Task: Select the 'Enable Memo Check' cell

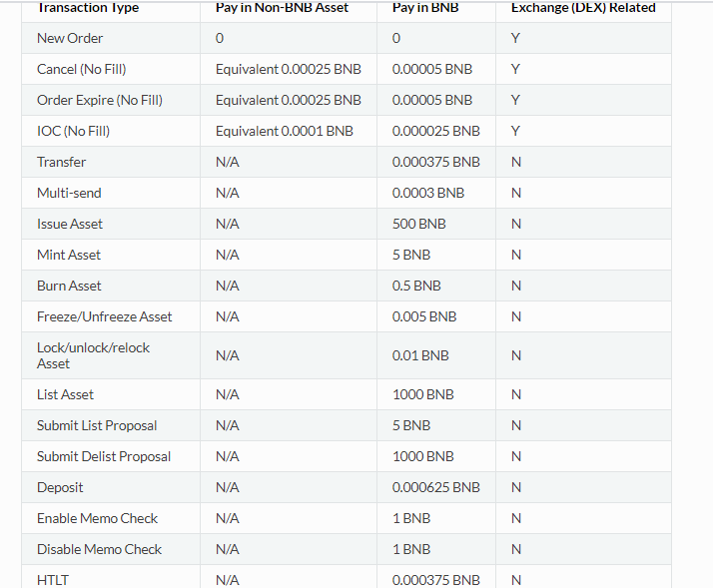Action: (97, 518)
